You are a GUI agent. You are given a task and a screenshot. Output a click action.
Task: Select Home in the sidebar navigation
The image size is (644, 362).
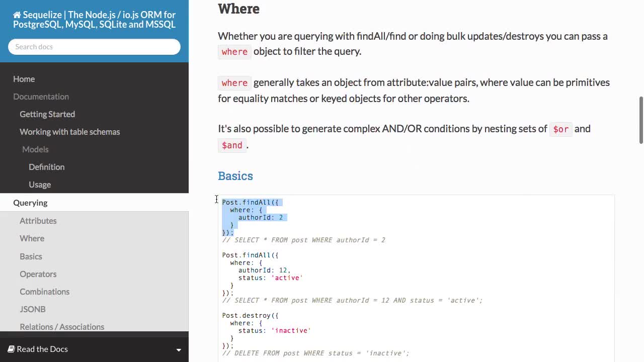(24, 79)
